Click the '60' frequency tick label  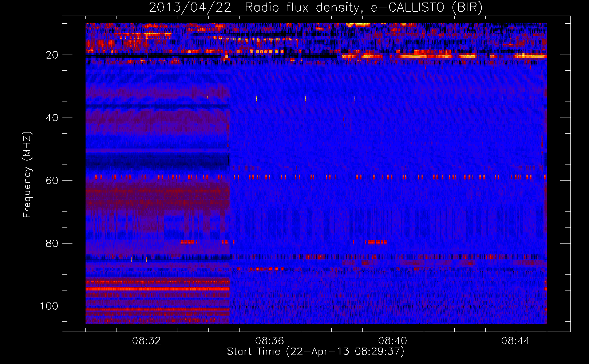pos(52,181)
